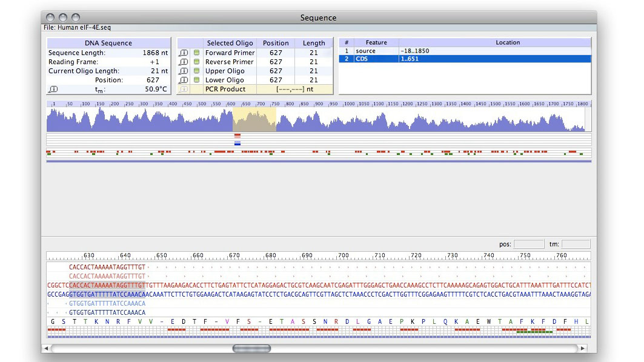Toggle the green box for Forward Primer
644x362 pixels.
[196, 53]
